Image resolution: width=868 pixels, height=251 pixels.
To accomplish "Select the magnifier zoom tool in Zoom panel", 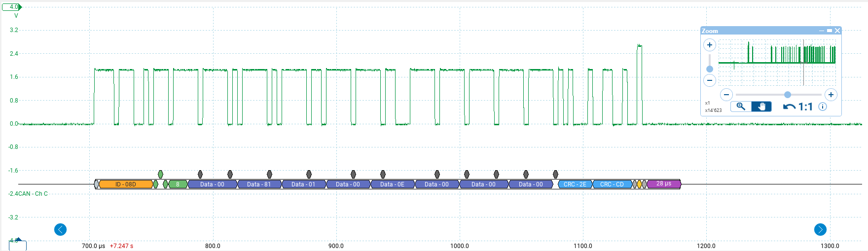I will (x=741, y=107).
